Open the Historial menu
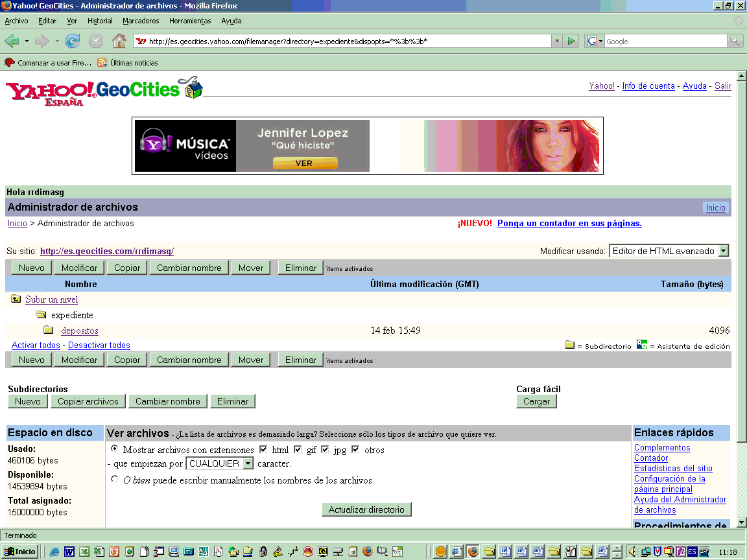Image resolution: width=747 pixels, height=560 pixels. tap(100, 21)
